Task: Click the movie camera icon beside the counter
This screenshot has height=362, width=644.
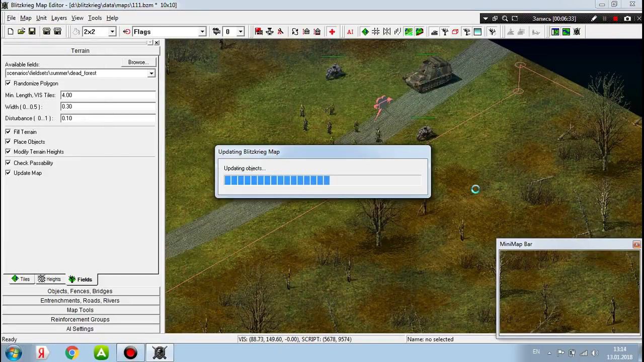Action: (216, 32)
